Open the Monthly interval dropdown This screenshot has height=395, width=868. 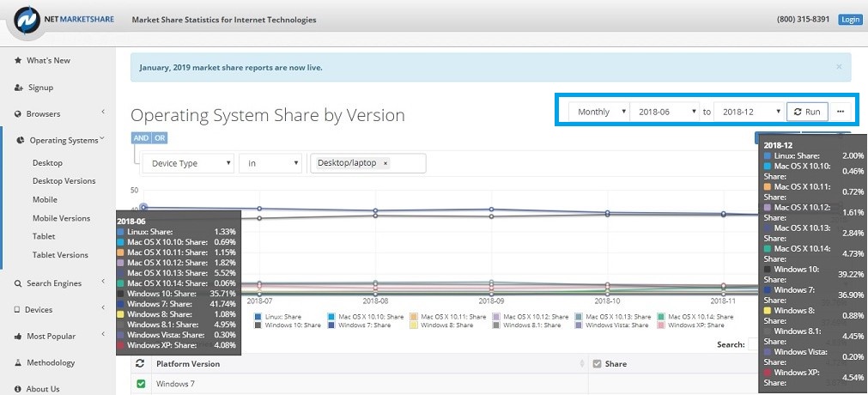coord(599,112)
